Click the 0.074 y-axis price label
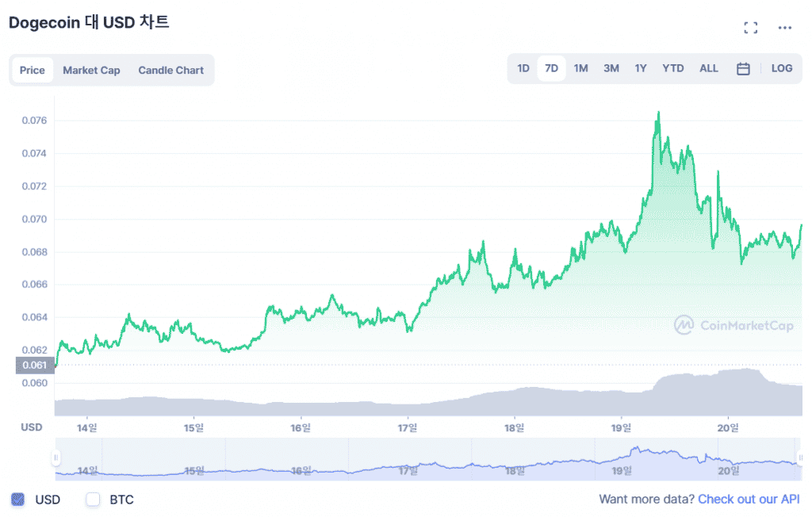 (x=34, y=153)
